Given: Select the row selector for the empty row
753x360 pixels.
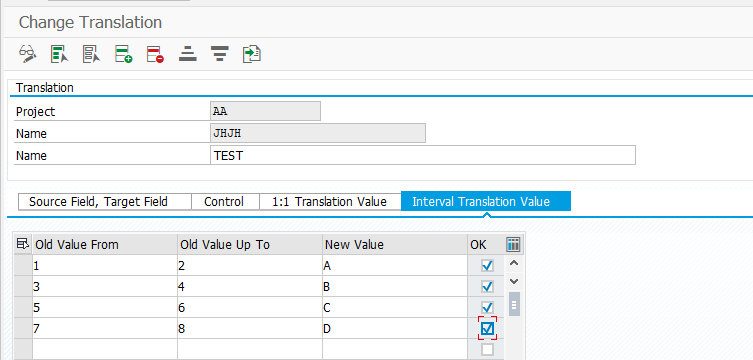Looking at the screenshot, I should [x=23, y=349].
